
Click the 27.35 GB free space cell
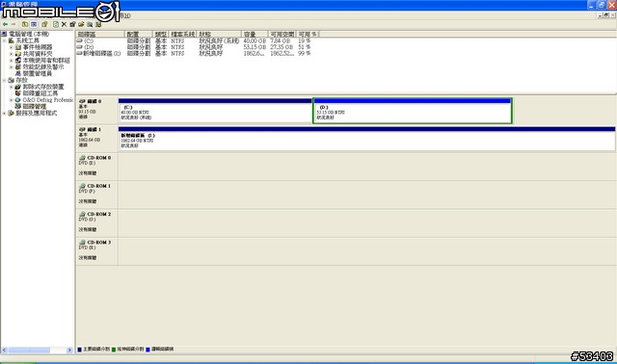[x=282, y=47]
